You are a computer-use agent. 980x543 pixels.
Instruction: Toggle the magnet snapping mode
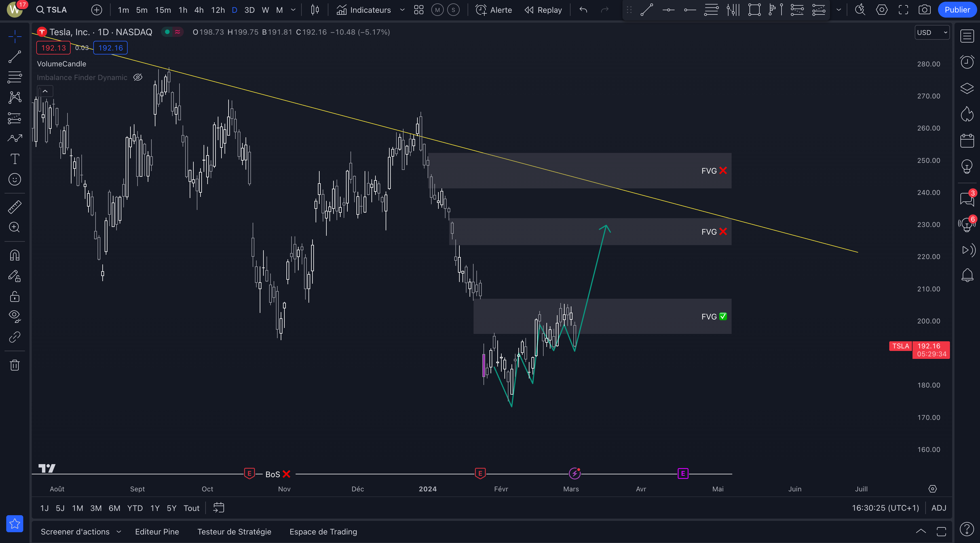(15, 255)
